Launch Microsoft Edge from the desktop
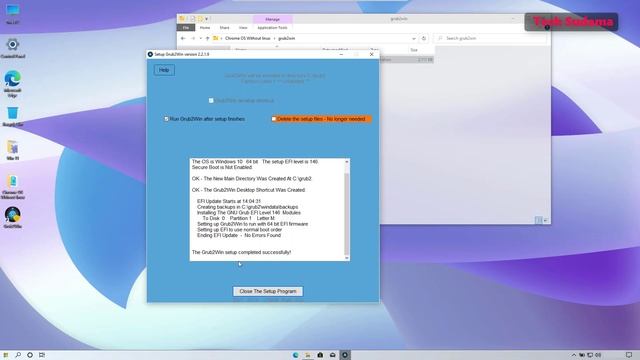Screen dimensions: 640x360 (x=13, y=83)
